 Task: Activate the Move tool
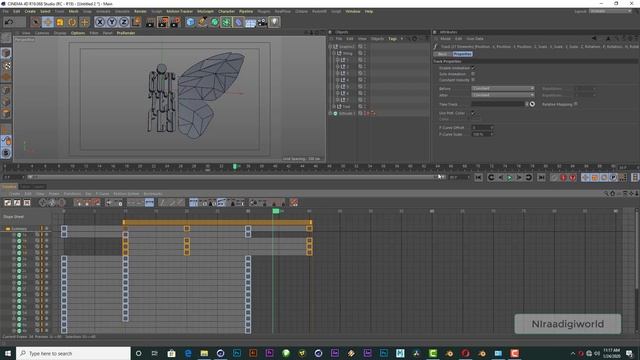[48, 22]
